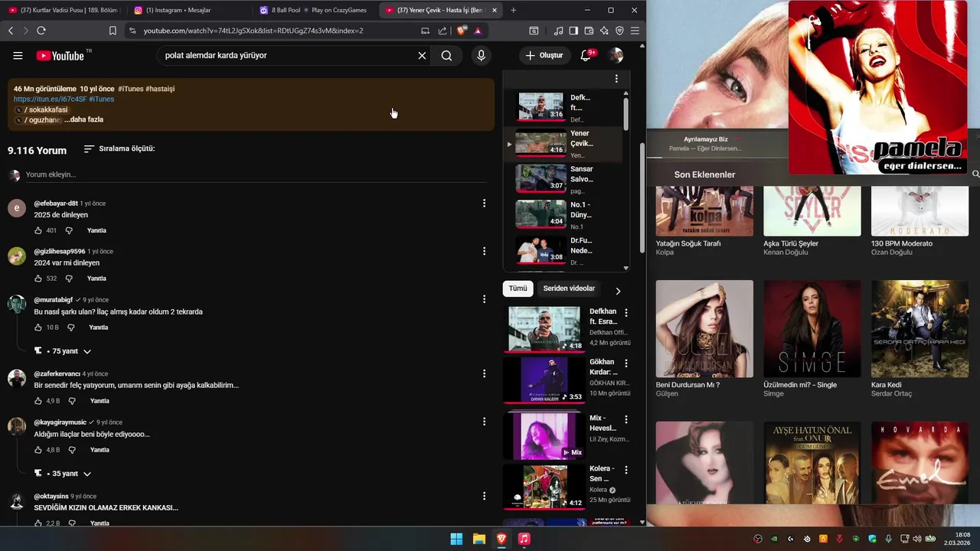The image size is (980, 551).
Task: Bookmark this page in browser toolbar
Action: [113, 31]
